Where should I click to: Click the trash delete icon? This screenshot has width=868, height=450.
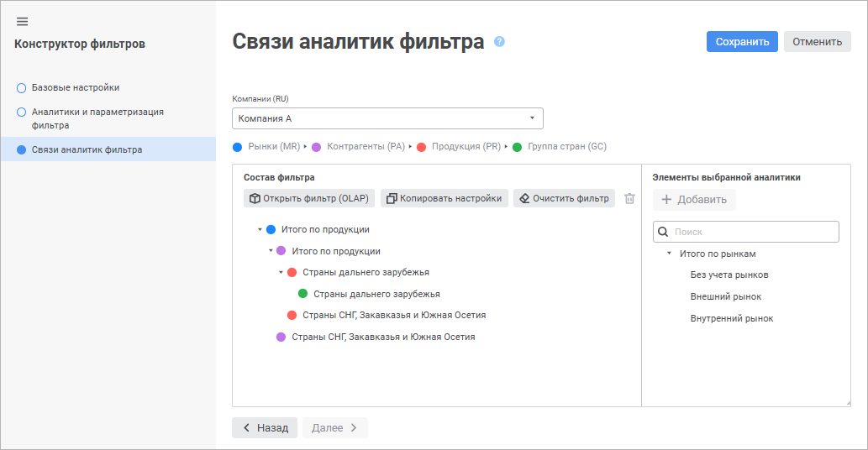click(x=629, y=199)
